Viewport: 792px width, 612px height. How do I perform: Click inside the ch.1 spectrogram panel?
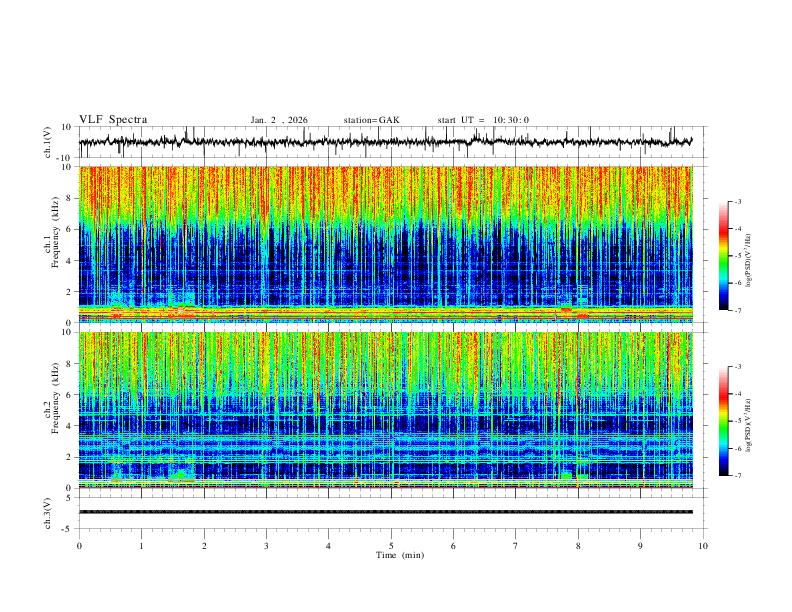pyautogui.click(x=386, y=244)
